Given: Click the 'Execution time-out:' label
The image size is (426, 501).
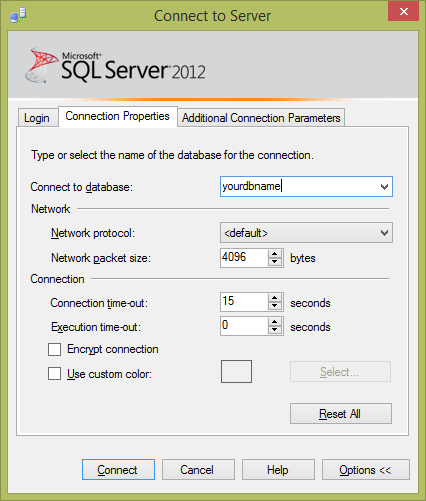Looking at the screenshot, I should (x=96, y=327).
